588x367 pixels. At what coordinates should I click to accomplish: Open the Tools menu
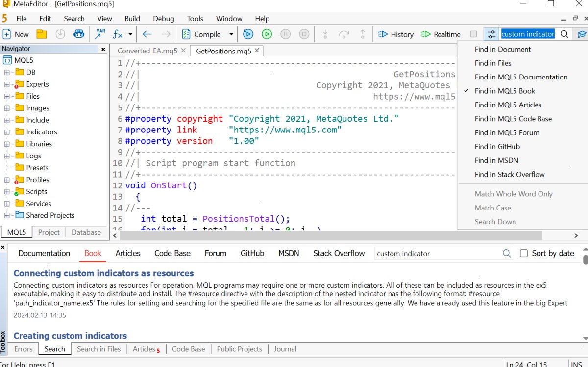click(x=195, y=19)
